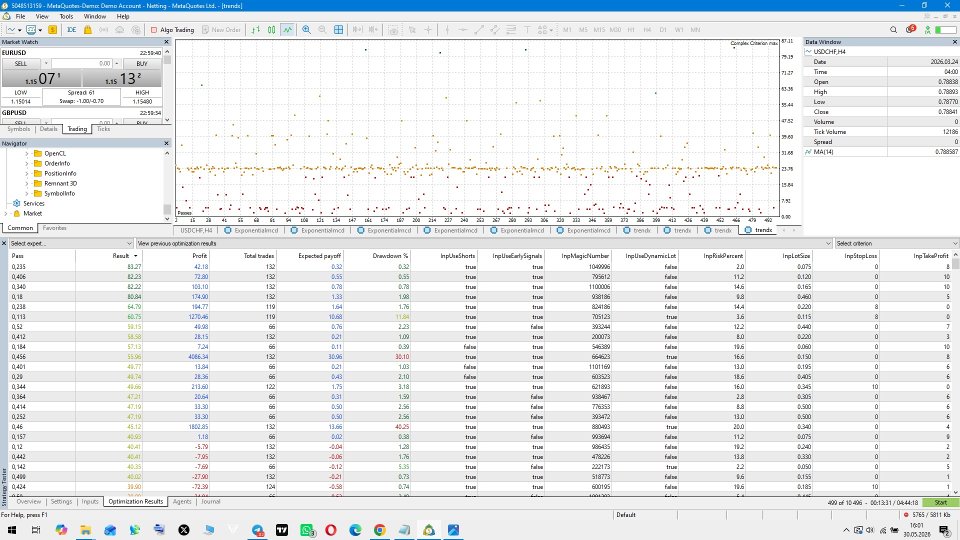Image resolution: width=960 pixels, height=540 pixels.
Task: Toggle the Algo Trading button
Action: [x=172, y=29]
